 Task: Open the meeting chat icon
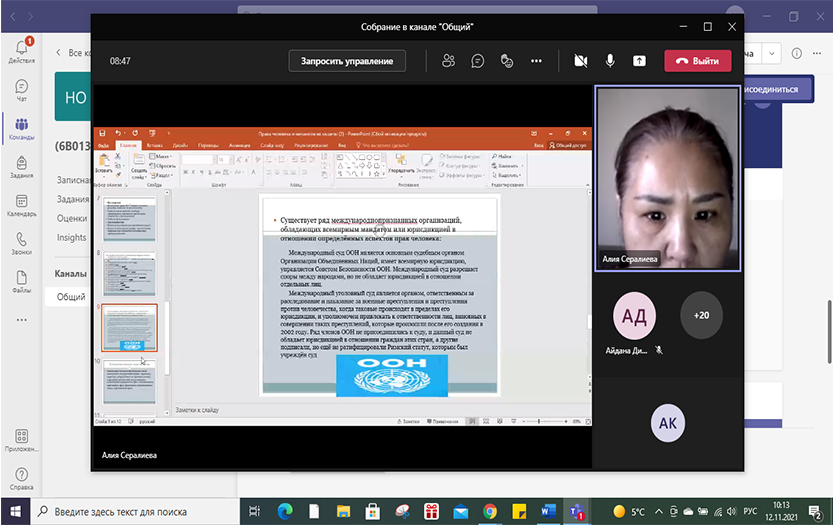478,61
